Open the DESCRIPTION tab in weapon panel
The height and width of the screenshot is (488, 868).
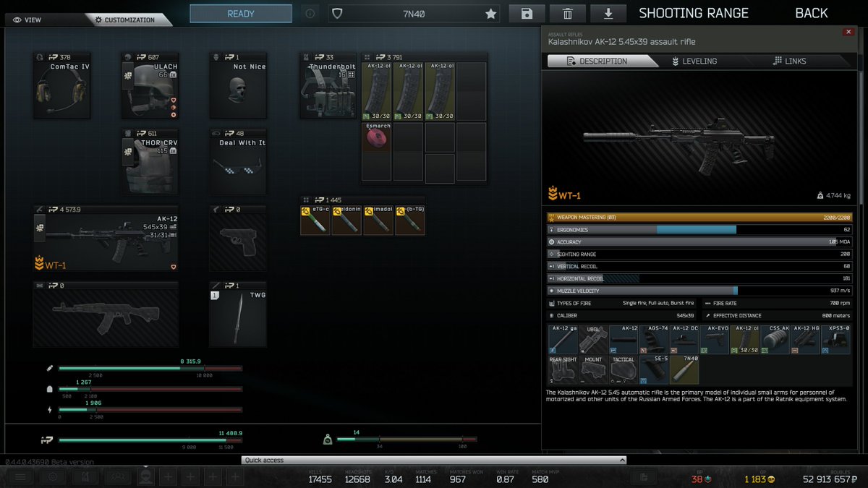click(x=603, y=61)
